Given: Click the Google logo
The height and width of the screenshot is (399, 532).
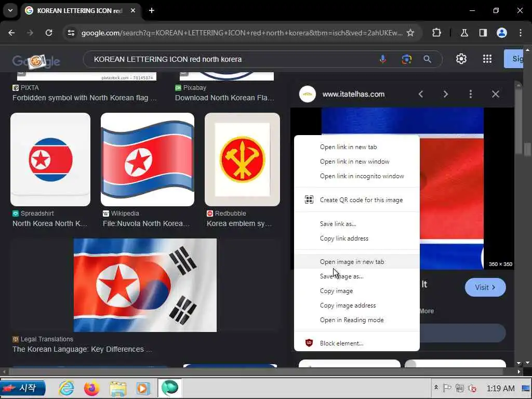Looking at the screenshot, I should pyautogui.click(x=36, y=61).
